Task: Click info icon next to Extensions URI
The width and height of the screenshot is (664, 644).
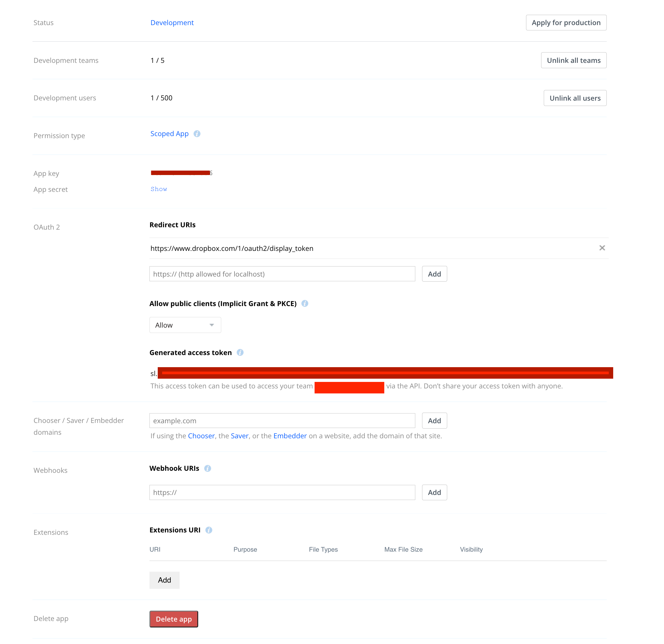Action: [x=209, y=530]
